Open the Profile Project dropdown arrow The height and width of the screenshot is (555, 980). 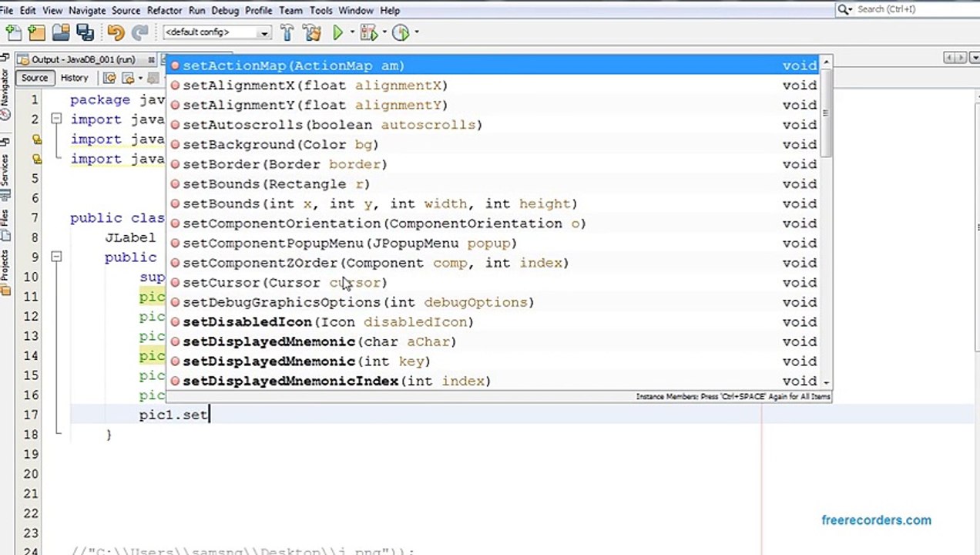click(416, 32)
